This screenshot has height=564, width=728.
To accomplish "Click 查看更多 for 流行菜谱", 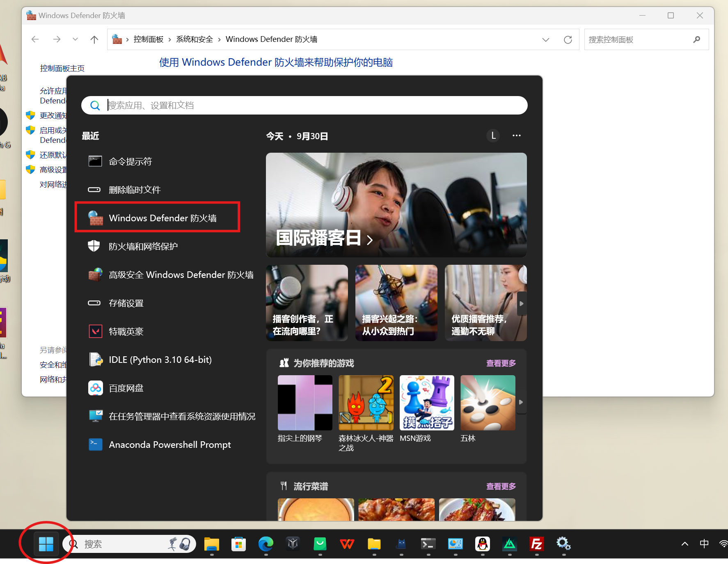I will (x=501, y=486).
